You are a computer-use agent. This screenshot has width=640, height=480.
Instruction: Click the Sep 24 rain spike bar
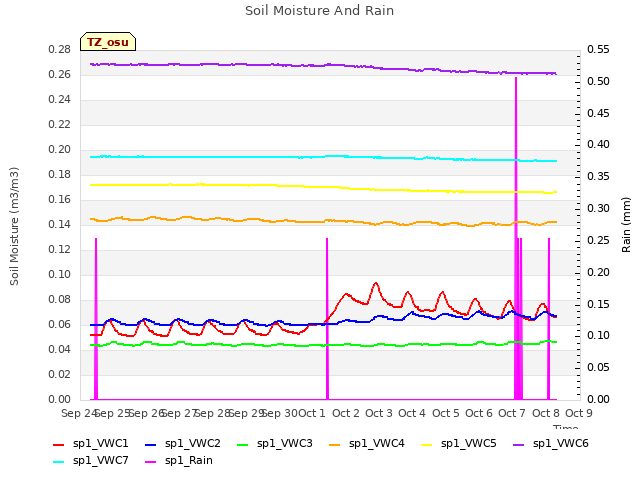[x=96, y=318]
